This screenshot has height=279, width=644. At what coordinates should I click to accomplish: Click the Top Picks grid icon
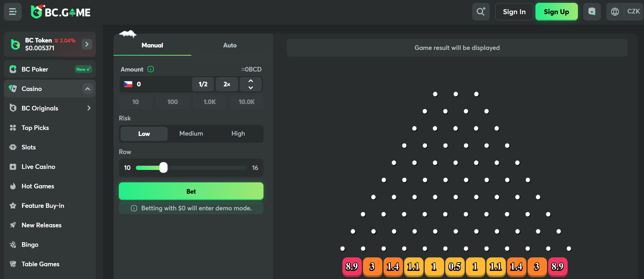point(13,127)
